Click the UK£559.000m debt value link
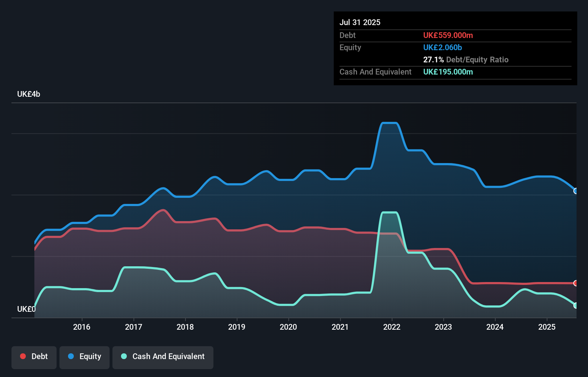The image size is (588, 377). click(448, 35)
